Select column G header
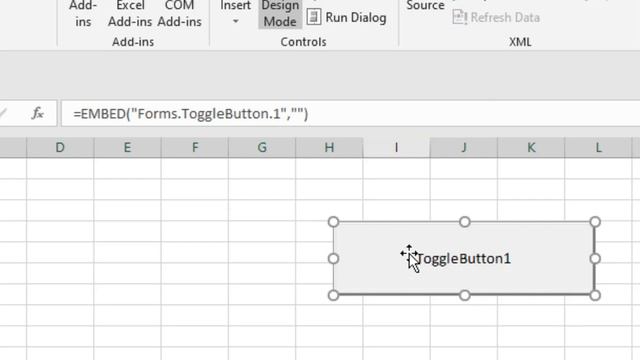 tap(262, 147)
